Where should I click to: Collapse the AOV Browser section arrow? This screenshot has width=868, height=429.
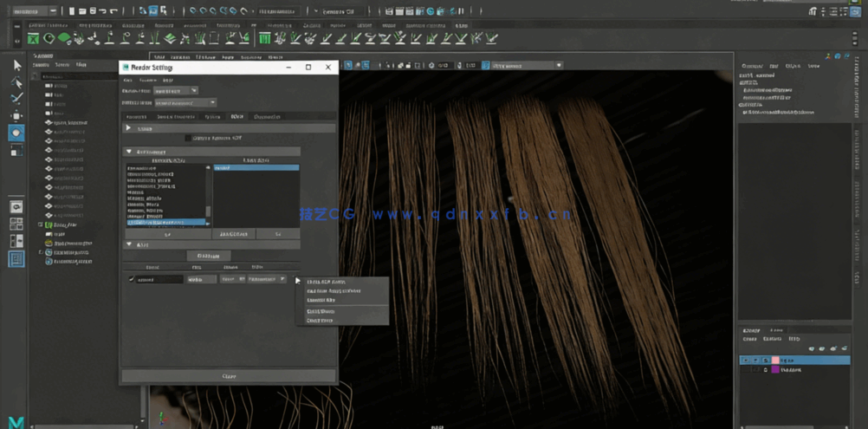point(129,151)
